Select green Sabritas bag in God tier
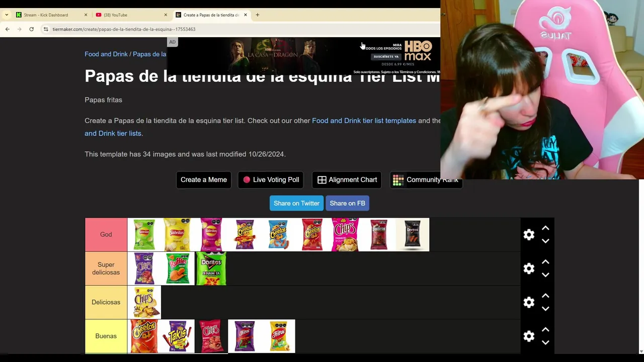The width and height of the screenshot is (644, 362). (x=144, y=234)
